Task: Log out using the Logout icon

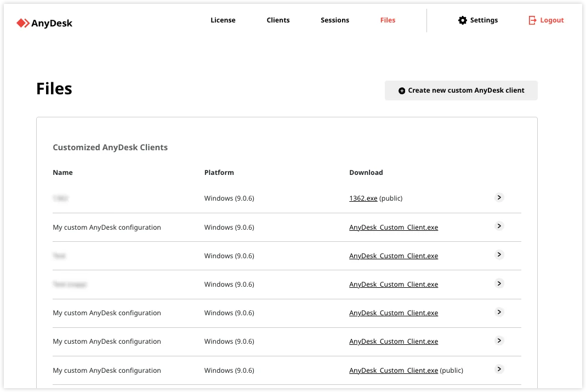Action: coord(532,20)
